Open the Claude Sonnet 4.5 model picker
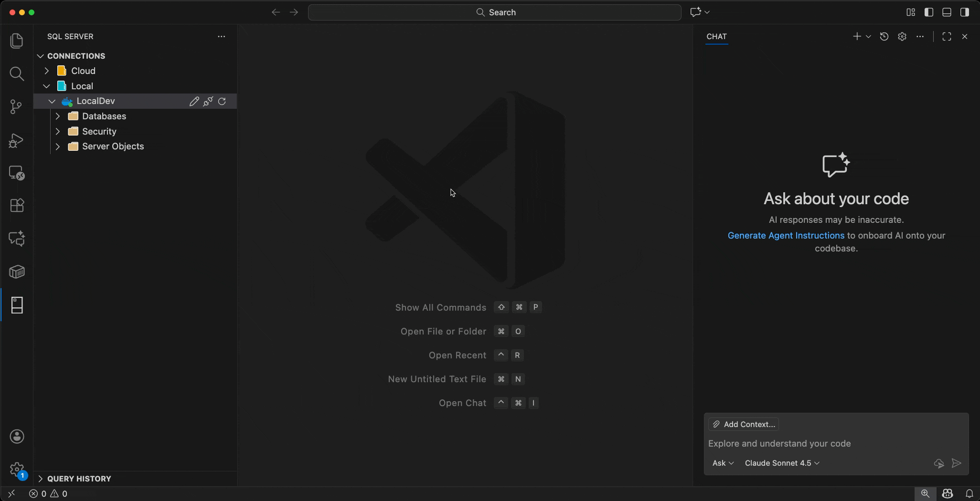This screenshot has height=501, width=980. click(x=781, y=463)
